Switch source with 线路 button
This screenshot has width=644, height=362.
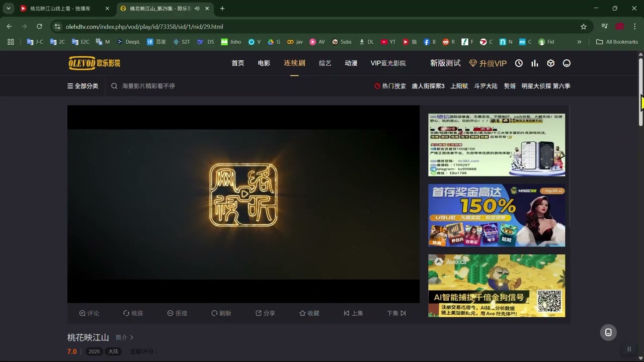(x=133, y=313)
